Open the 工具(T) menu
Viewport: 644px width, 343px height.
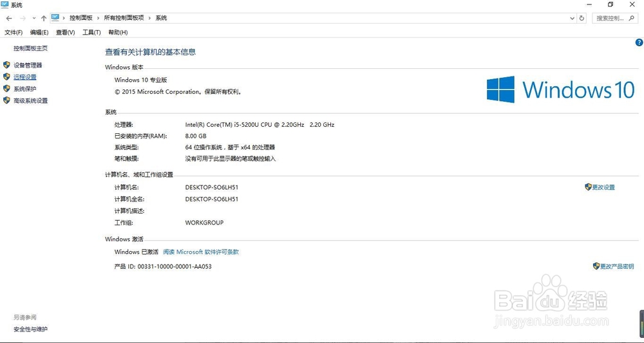pyautogui.click(x=91, y=32)
